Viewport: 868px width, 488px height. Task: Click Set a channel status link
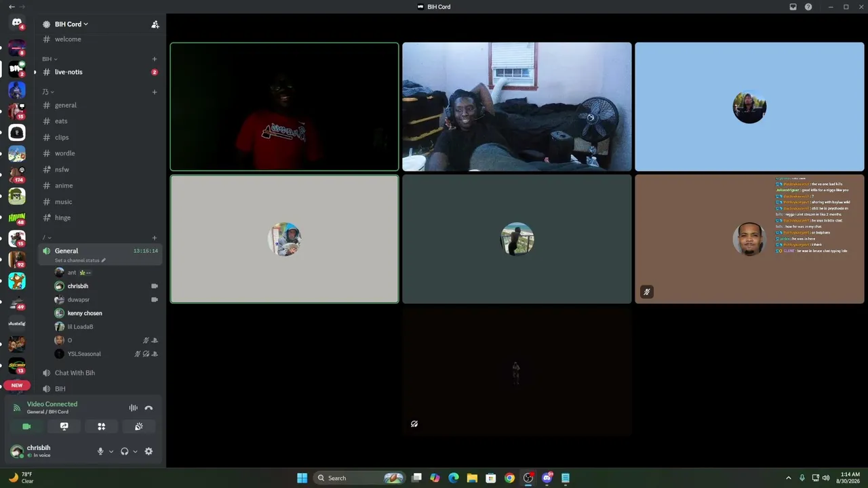pyautogui.click(x=80, y=260)
